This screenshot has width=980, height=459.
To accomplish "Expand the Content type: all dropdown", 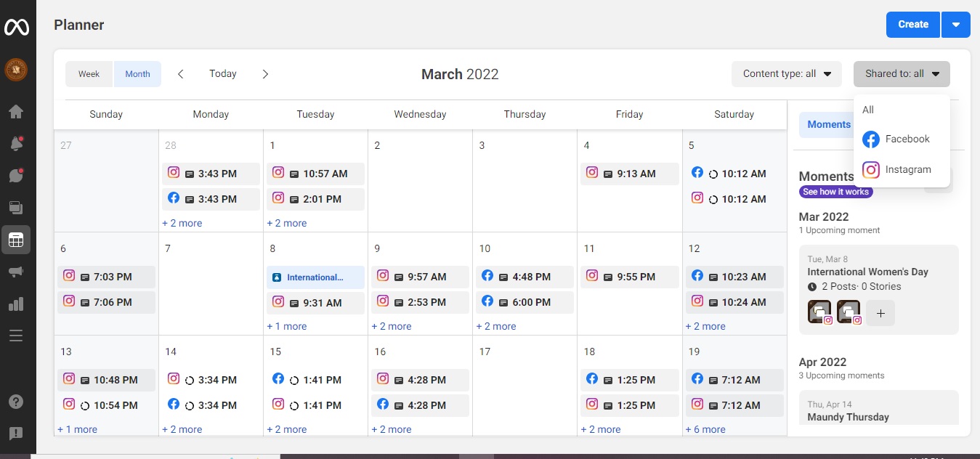I will click(786, 74).
